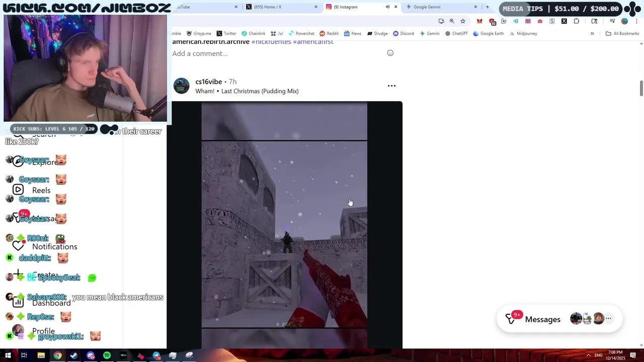Open the more-dots in the Messages widget
The height and width of the screenshot is (362, 644).
[608, 318]
